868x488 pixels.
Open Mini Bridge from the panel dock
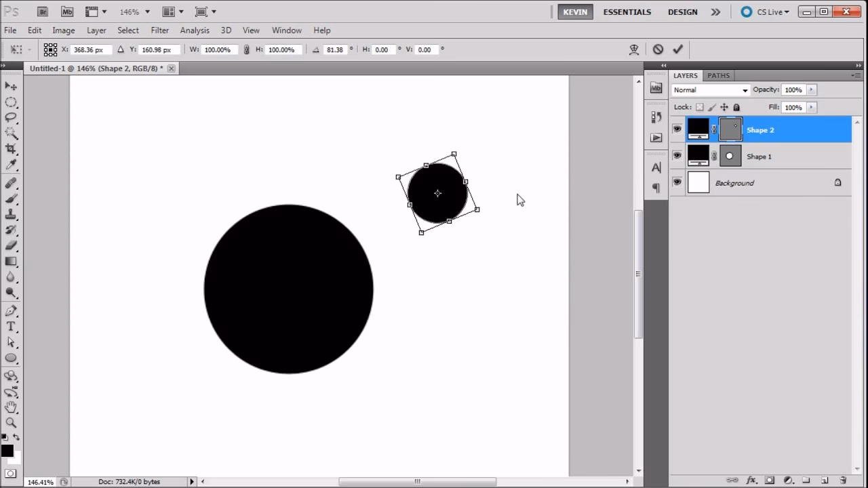tap(655, 88)
